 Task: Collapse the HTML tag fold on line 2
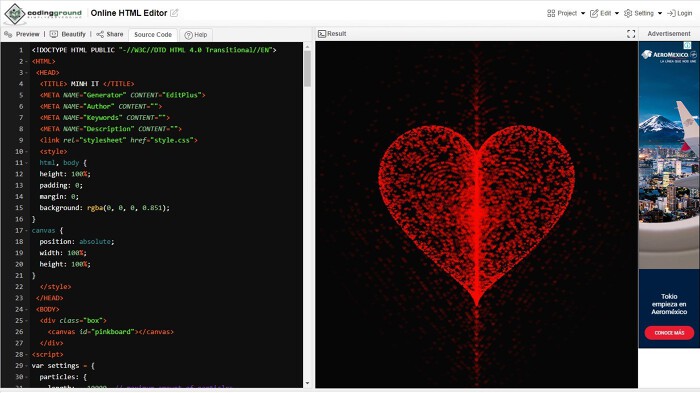tap(26, 61)
